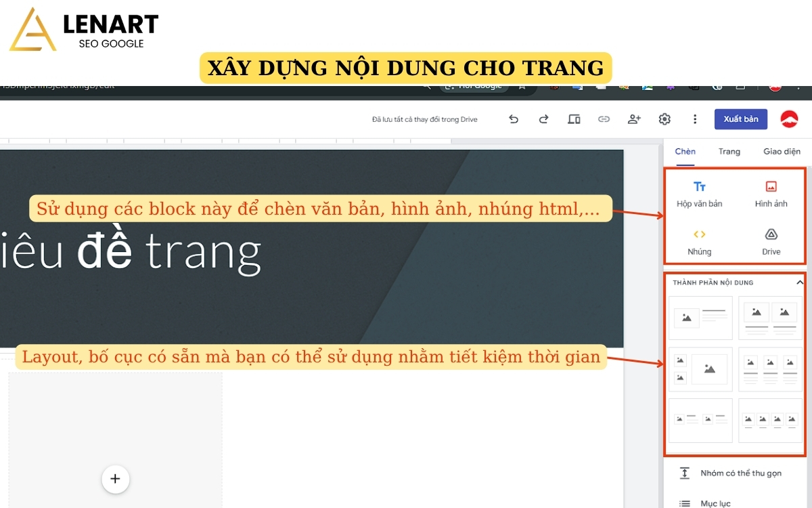Viewport: 812px width, 508px height.
Task: Click the Xuất bản publish button
Action: 740,119
